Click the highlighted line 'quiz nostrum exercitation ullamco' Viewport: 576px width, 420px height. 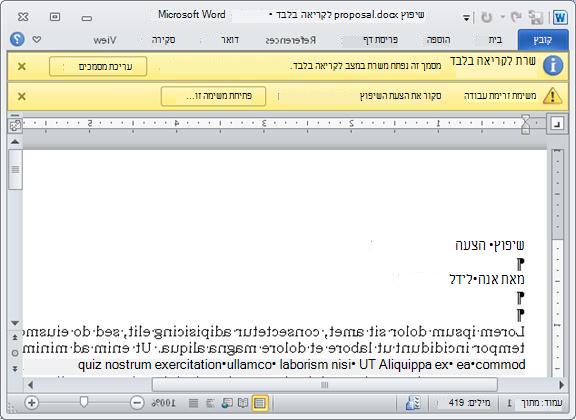coord(301,365)
